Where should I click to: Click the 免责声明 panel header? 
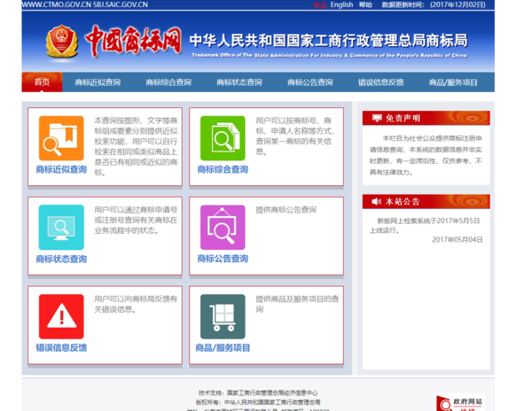426,118
